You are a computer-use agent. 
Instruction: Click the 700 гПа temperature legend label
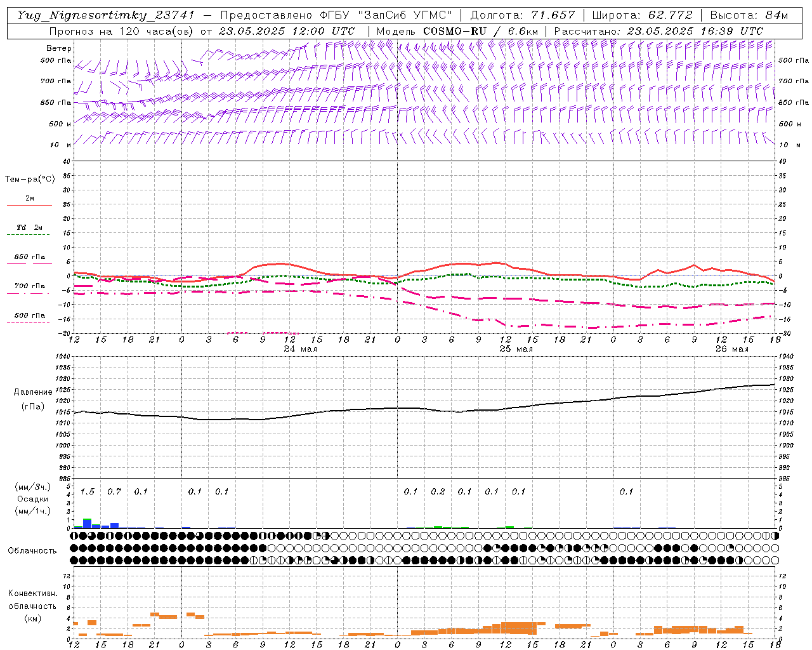click(x=30, y=286)
